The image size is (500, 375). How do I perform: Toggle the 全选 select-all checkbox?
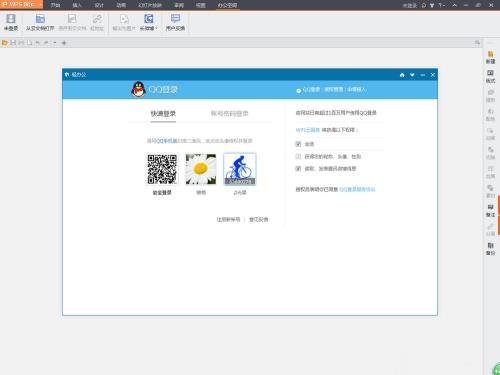tap(298, 144)
